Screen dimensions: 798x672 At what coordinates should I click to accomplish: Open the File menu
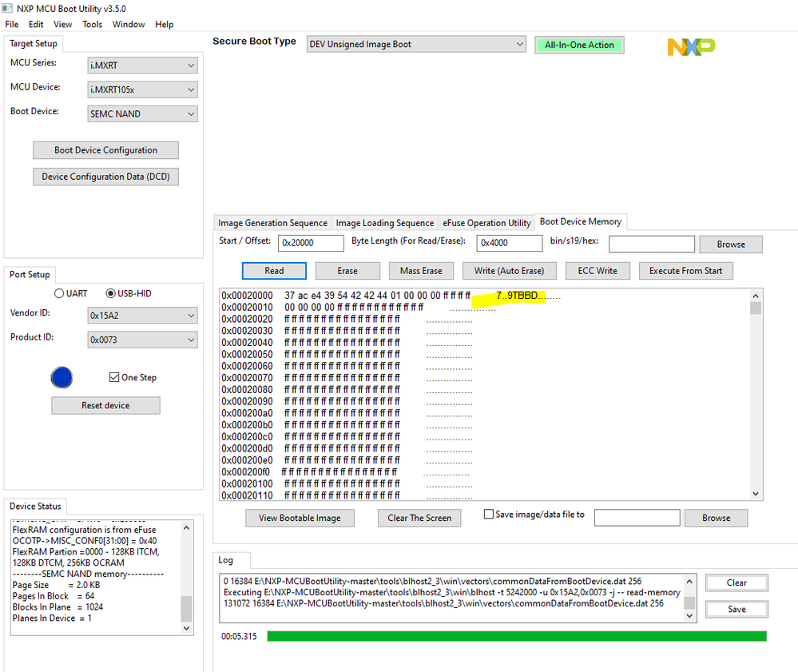pyautogui.click(x=12, y=25)
